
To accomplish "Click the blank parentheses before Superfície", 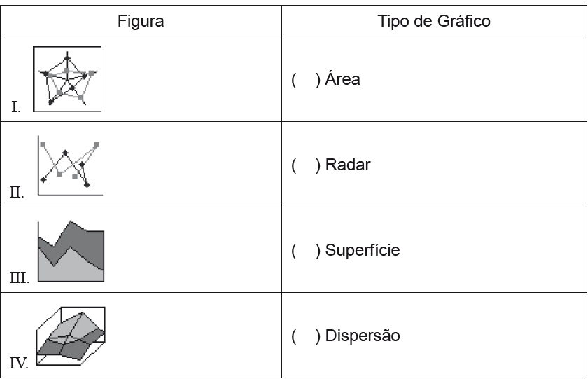I will [306, 251].
